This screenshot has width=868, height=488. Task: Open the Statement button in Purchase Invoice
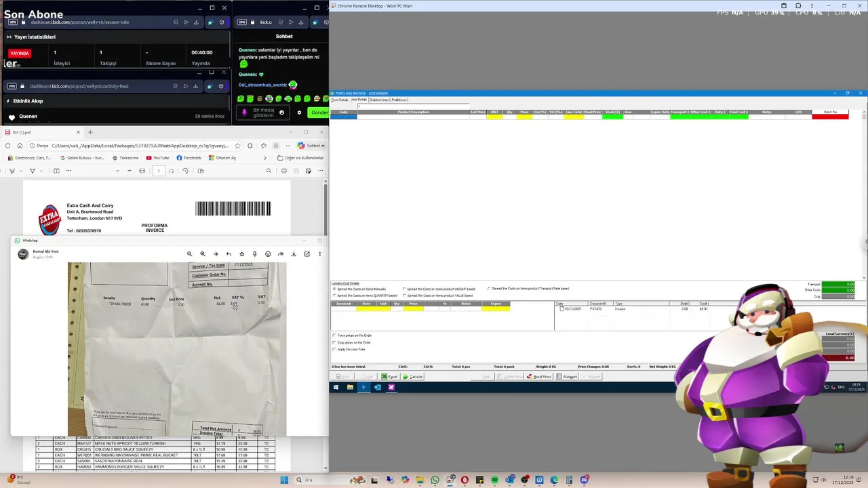pos(567,376)
